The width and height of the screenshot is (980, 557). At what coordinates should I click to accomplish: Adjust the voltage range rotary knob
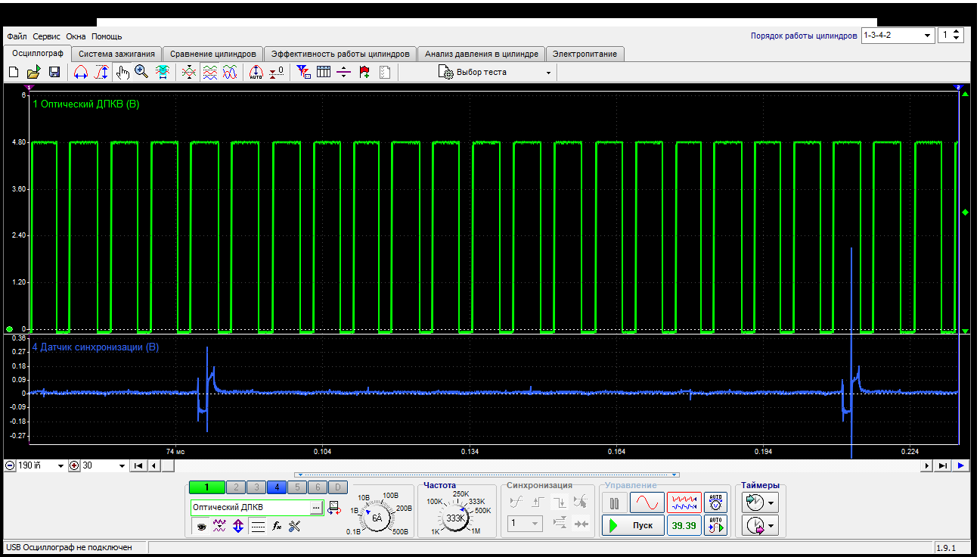[377, 518]
